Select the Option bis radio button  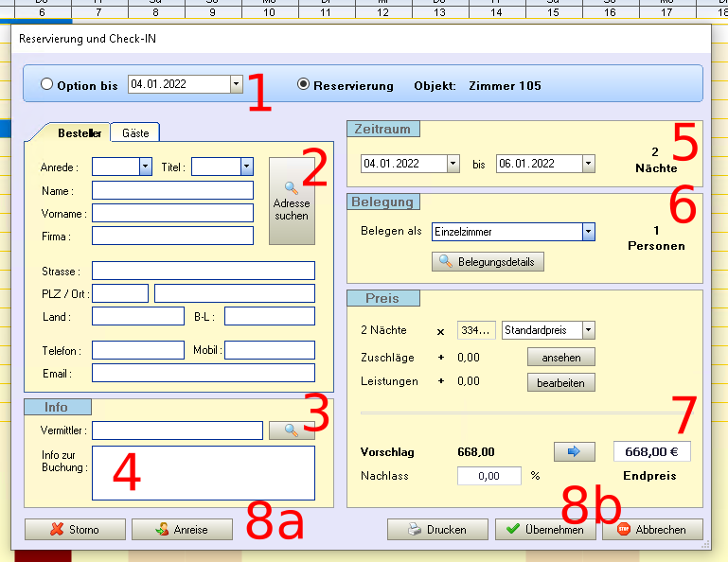(x=47, y=84)
